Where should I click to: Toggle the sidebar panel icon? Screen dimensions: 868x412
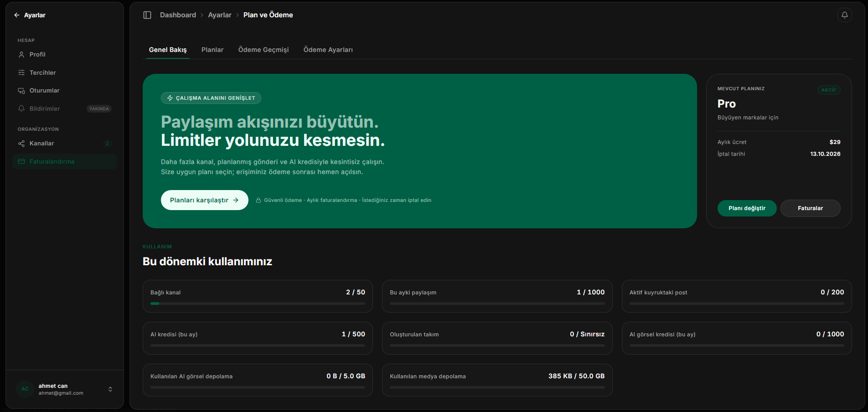[x=147, y=15]
